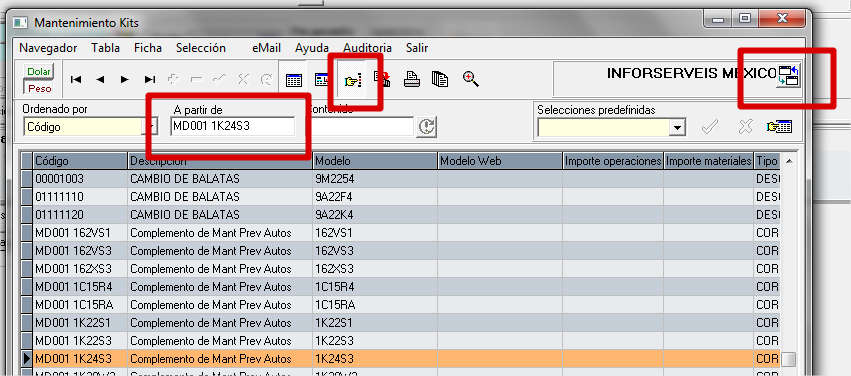Select row with code 01111120
The image size is (851, 376).
(x=400, y=215)
